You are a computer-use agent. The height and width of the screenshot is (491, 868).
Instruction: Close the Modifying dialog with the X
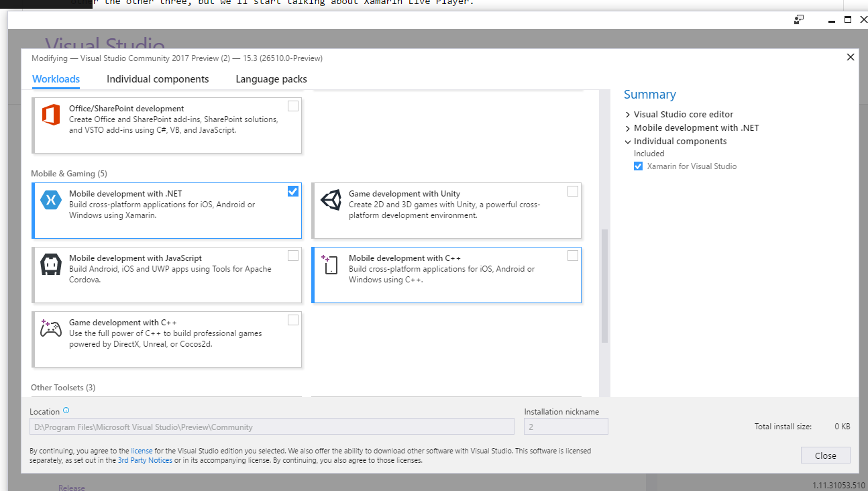pos(851,58)
